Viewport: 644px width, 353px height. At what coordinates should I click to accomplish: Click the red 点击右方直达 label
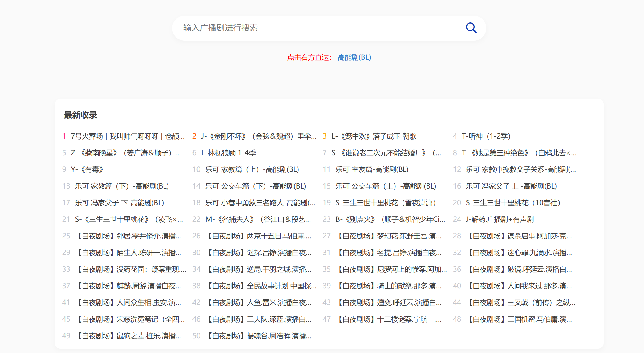coord(309,58)
